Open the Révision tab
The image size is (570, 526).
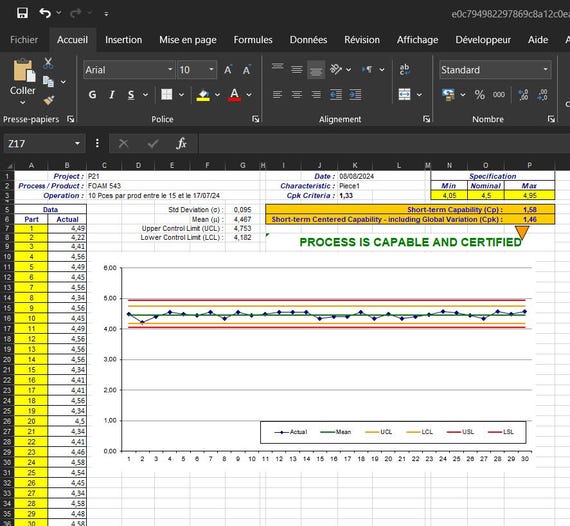[362, 40]
